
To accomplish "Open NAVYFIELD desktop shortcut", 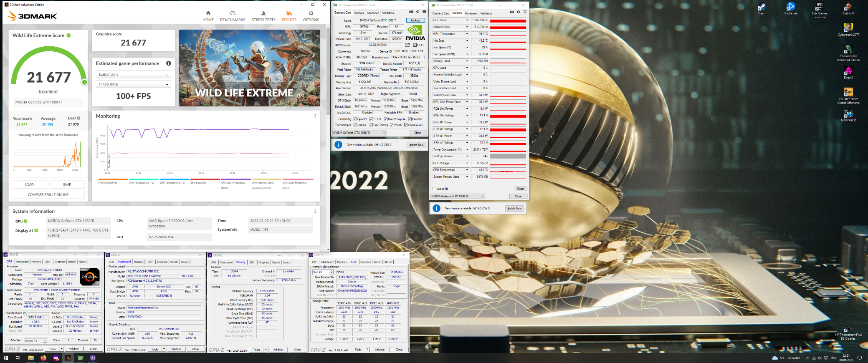I will pos(848,116).
